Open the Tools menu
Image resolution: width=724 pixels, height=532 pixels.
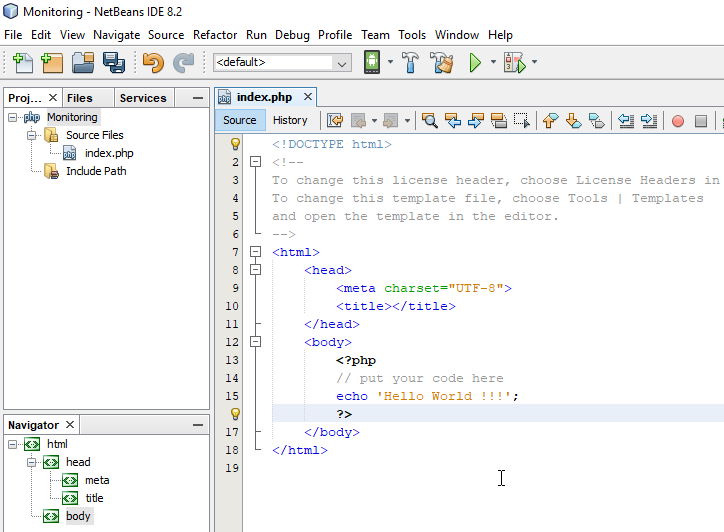[x=412, y=35]
